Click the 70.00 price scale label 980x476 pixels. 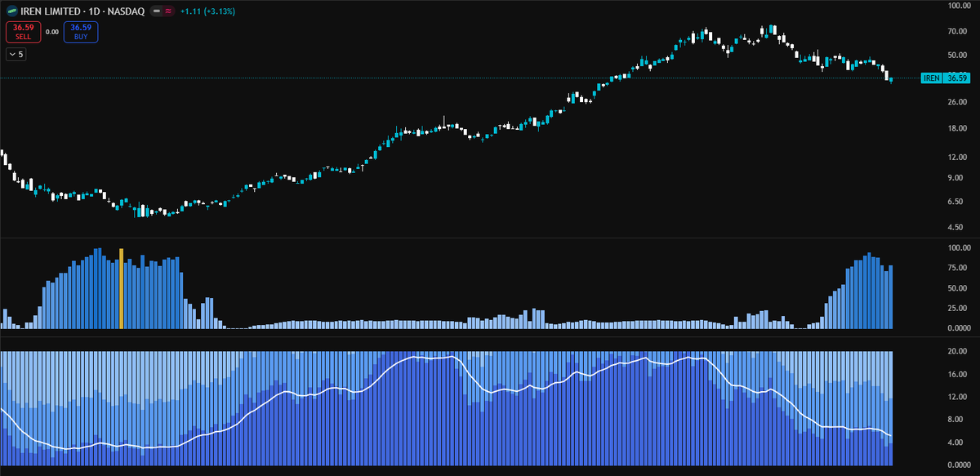point(958,32)
